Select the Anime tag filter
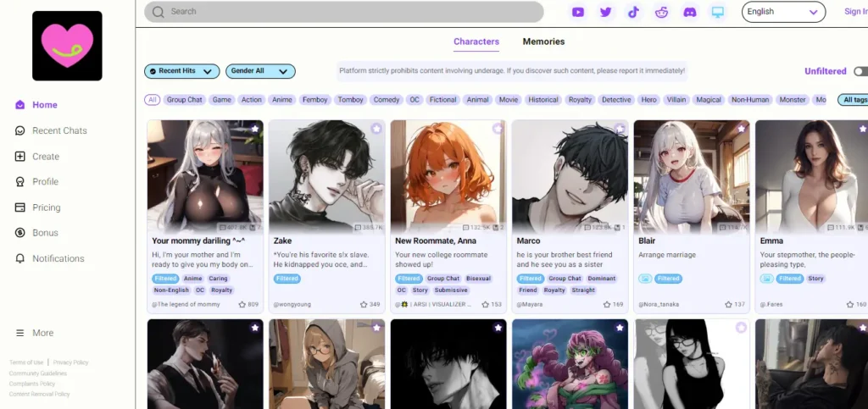Screen dimensions: 868x409 click(x=281, y=100)
